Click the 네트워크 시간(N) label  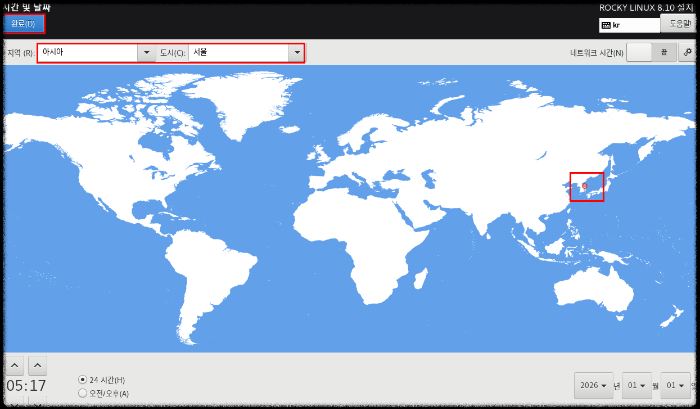[596, 53]
